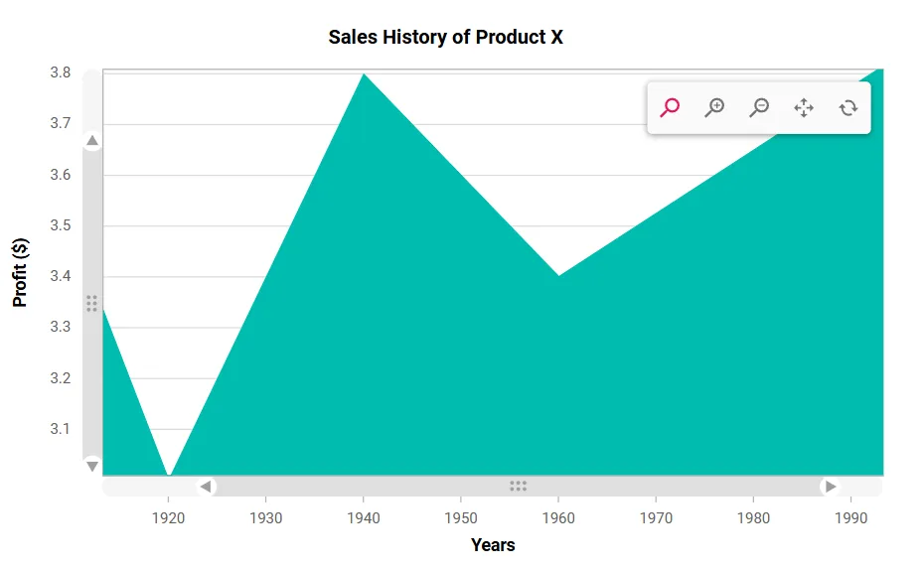
Task: Reset the chart zoom with refresh icon
Action: 848,108
